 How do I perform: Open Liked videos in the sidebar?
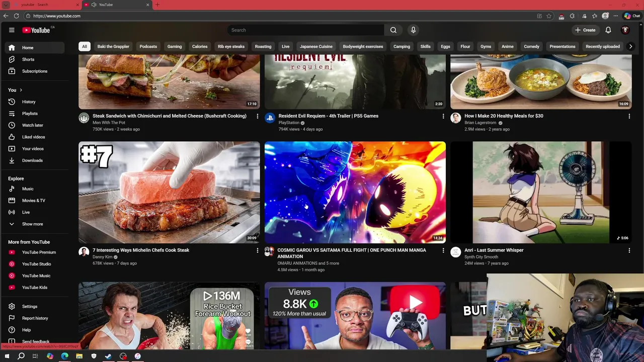(x=35, y=137)
